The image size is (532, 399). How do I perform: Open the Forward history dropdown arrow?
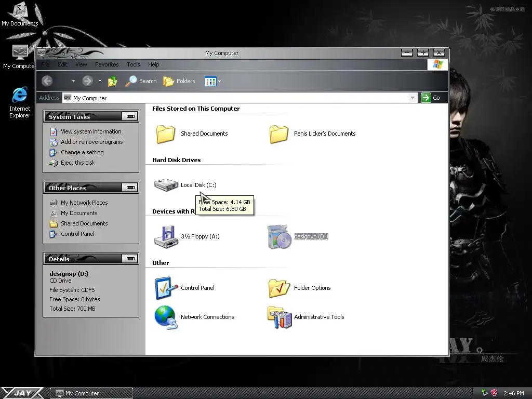point(100,81)
